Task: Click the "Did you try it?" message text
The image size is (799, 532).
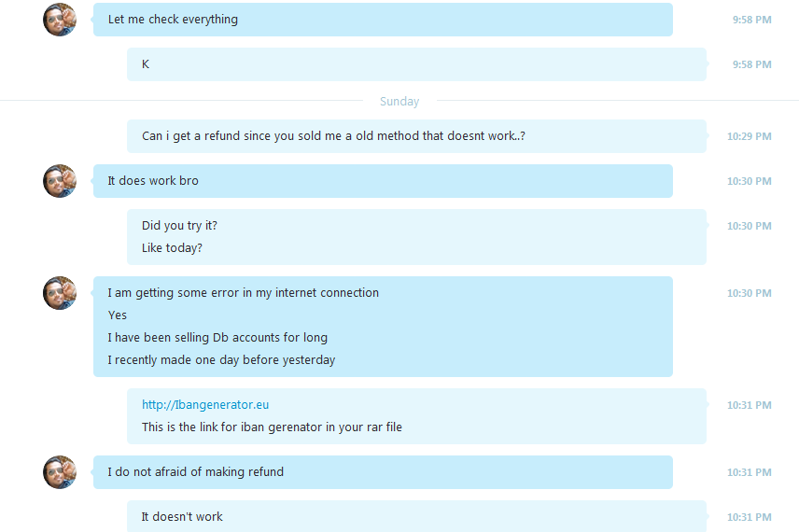Action: [179, 226]
